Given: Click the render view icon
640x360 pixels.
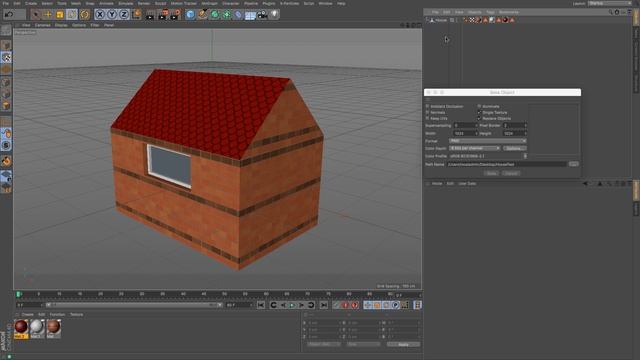Looking at the screenshot, I should [150, 15].
